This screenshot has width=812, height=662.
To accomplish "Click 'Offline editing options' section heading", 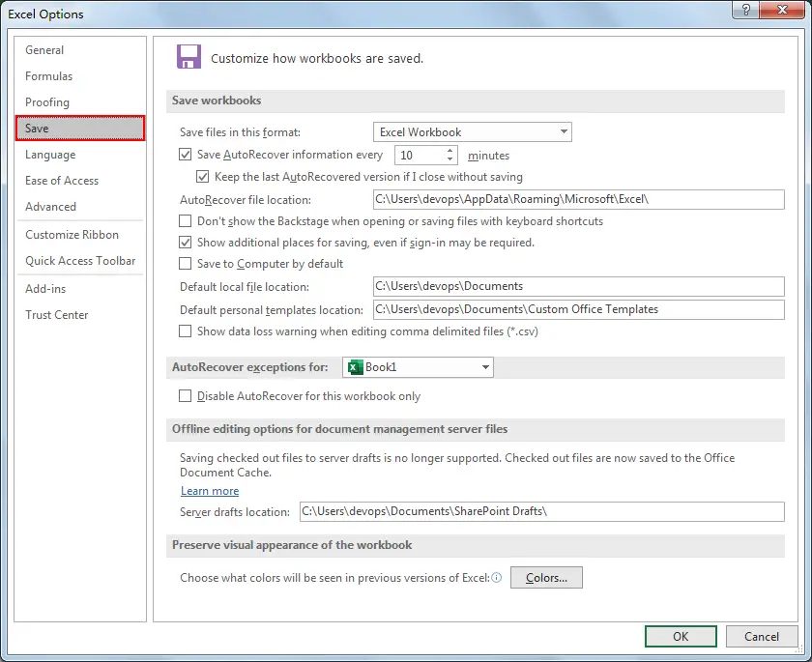I will [x=339, y=429].
